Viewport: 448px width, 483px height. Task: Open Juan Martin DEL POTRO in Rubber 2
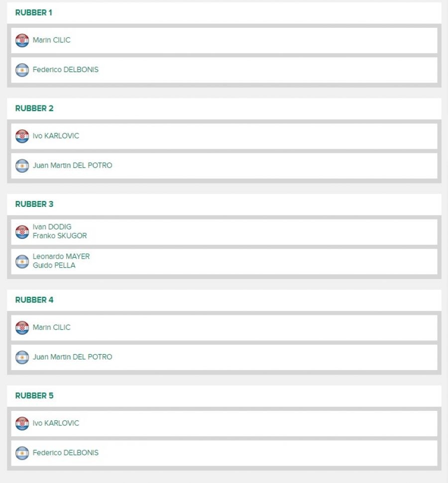73,166
